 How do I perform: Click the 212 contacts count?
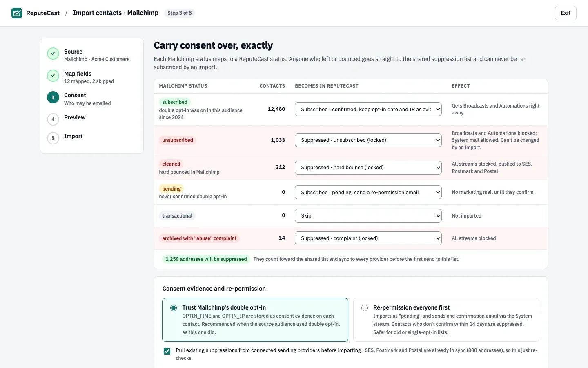pos(281,167)
